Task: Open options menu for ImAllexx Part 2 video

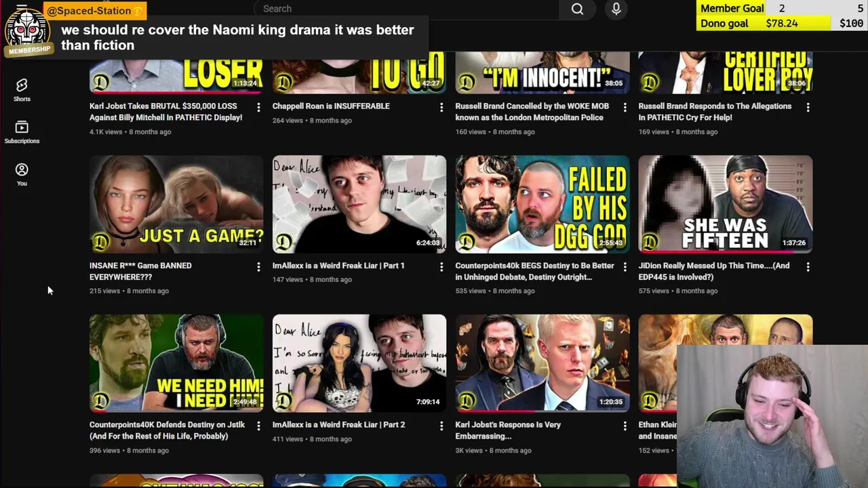Action: (441, 426)
